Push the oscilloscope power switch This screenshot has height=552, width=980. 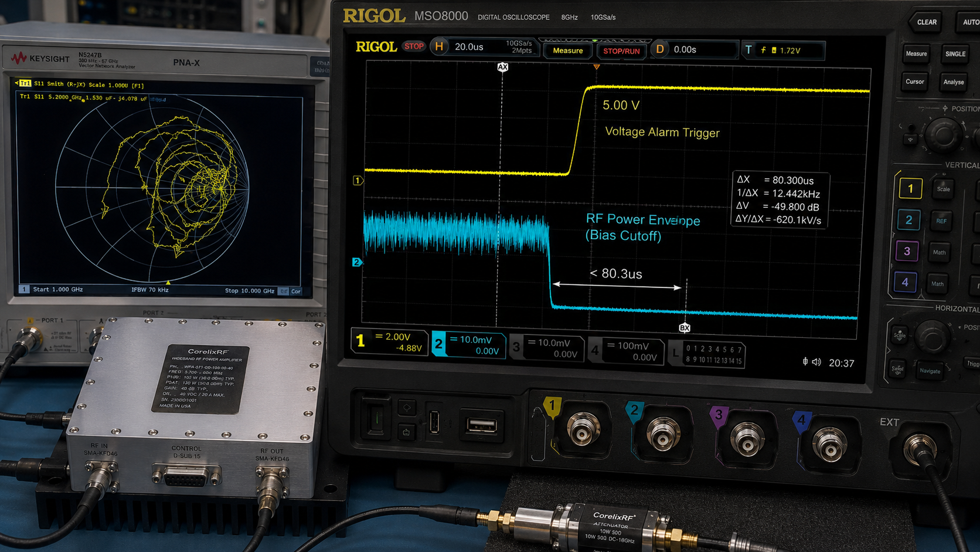click(x=376, y=419)
